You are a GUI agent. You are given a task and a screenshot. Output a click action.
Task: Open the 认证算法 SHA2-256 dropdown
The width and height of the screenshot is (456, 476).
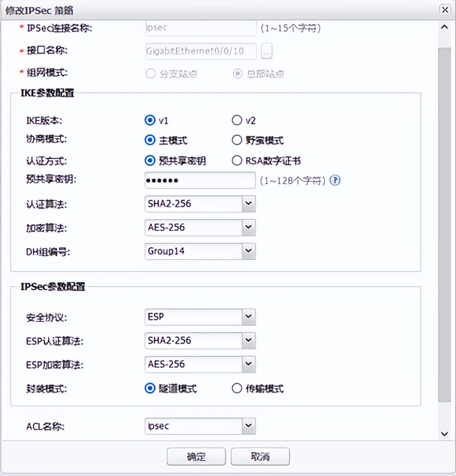click(x=248, y=204)
